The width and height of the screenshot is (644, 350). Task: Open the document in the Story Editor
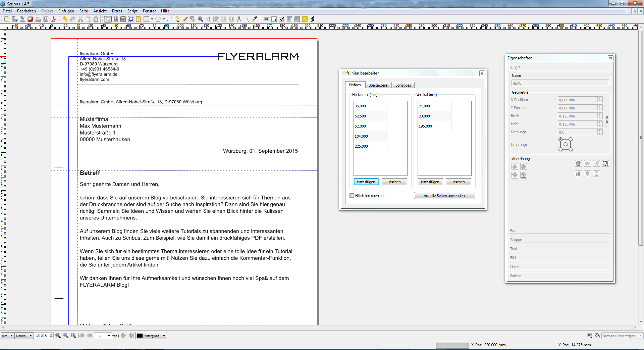click(216, 19)
